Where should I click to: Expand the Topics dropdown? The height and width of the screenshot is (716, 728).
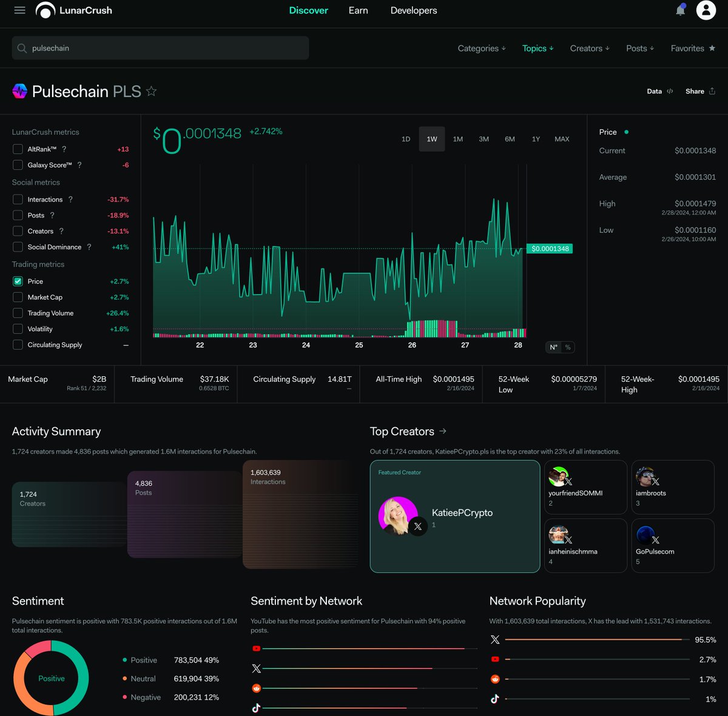coord(538,49)
